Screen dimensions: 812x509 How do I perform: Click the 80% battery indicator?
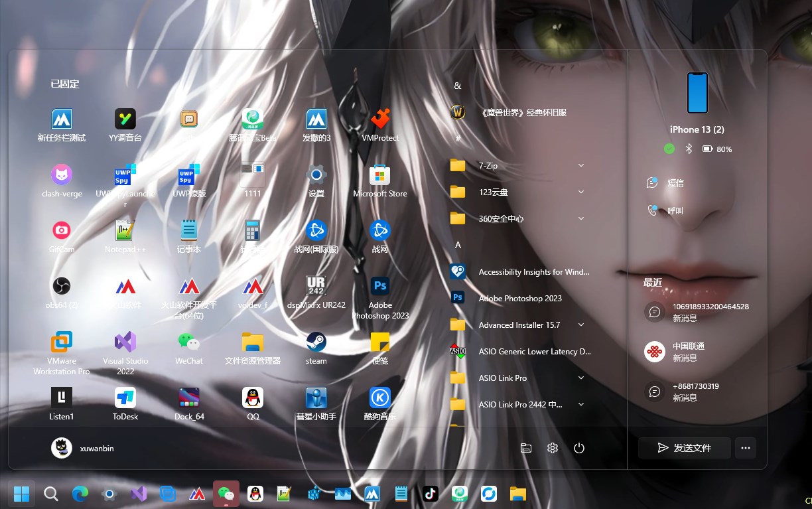717,149
